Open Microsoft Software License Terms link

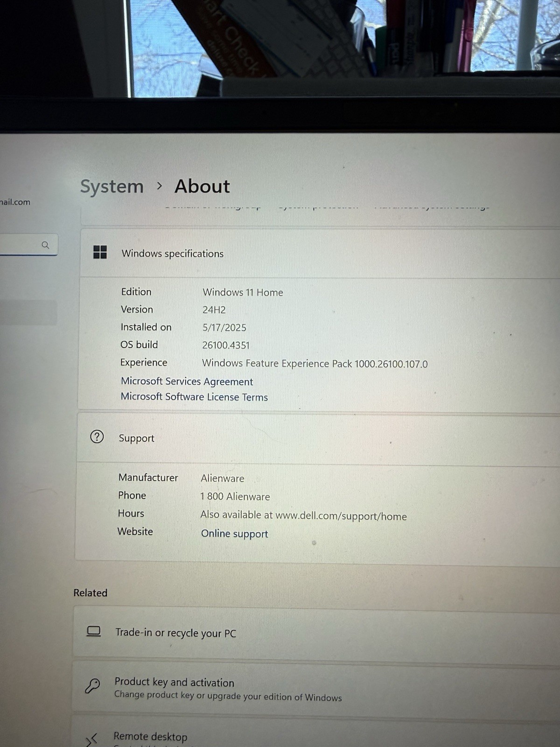[194, 397]
